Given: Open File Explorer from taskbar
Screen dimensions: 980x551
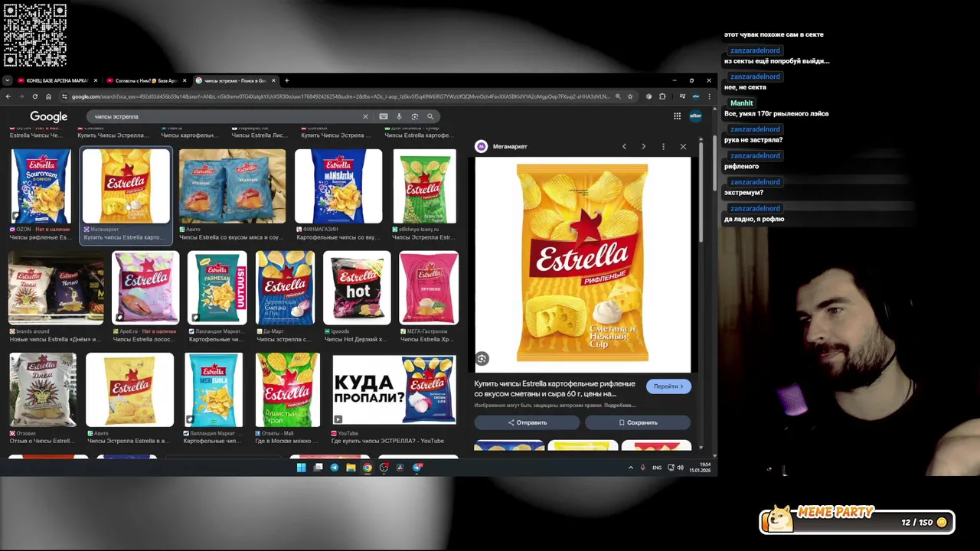Looking at the screenshot, I should (351, 468).
